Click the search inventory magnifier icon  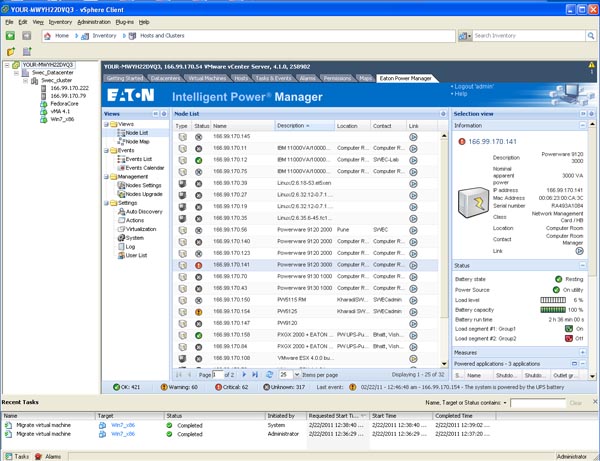(591, 36)
